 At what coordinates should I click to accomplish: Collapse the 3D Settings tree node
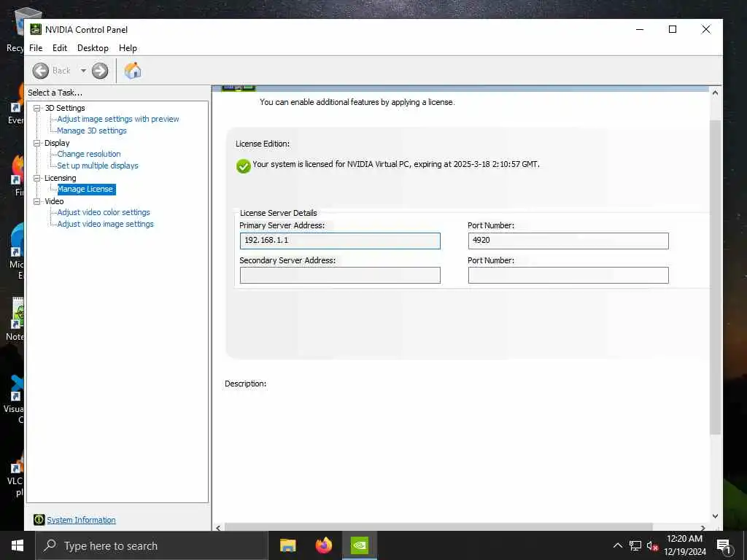click(x=36, y=108)
